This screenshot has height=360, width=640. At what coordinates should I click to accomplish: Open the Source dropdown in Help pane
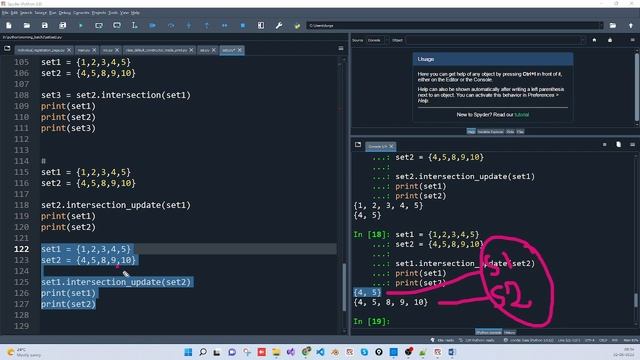377,40
